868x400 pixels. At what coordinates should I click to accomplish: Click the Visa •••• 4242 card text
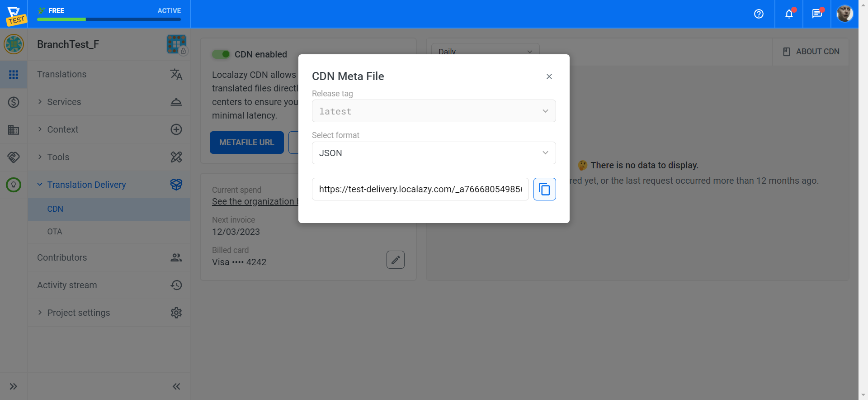click(x=239, y=262)
